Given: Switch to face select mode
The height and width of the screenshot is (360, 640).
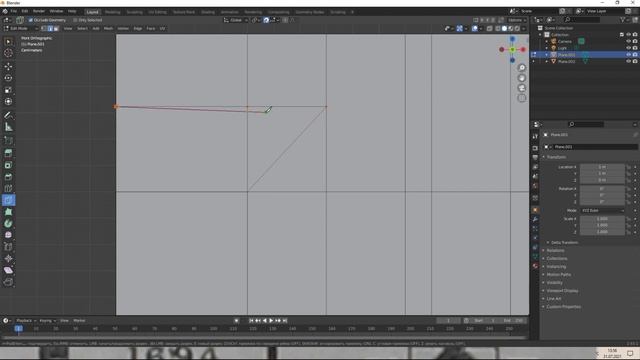Looking at the screenshot, I should [56, 29].
